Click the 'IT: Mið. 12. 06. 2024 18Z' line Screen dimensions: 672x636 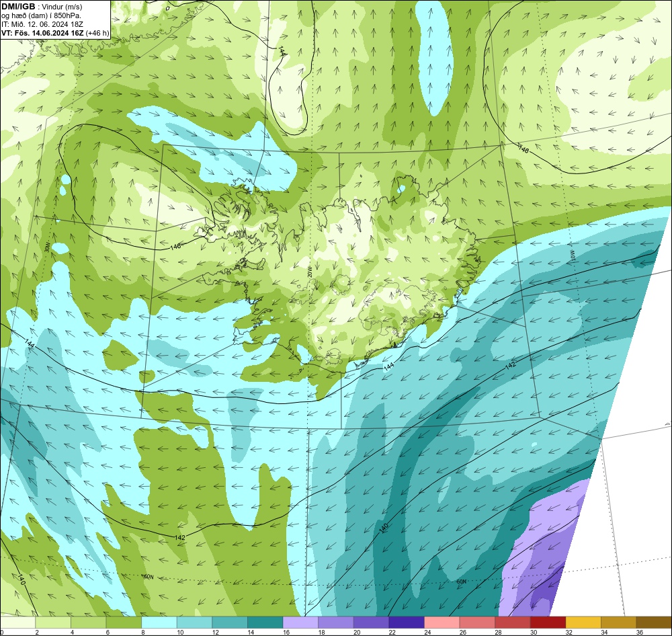tap(42, 24)
